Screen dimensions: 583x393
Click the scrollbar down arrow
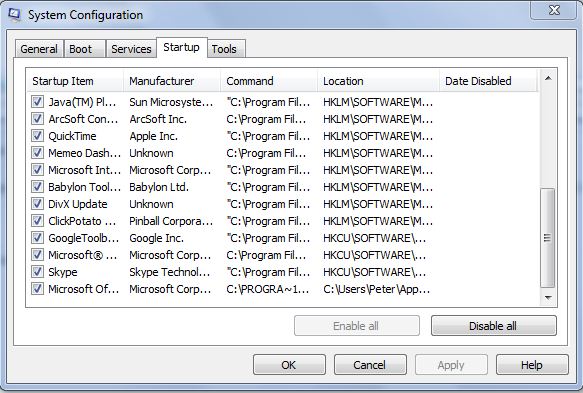coord(548,297)
